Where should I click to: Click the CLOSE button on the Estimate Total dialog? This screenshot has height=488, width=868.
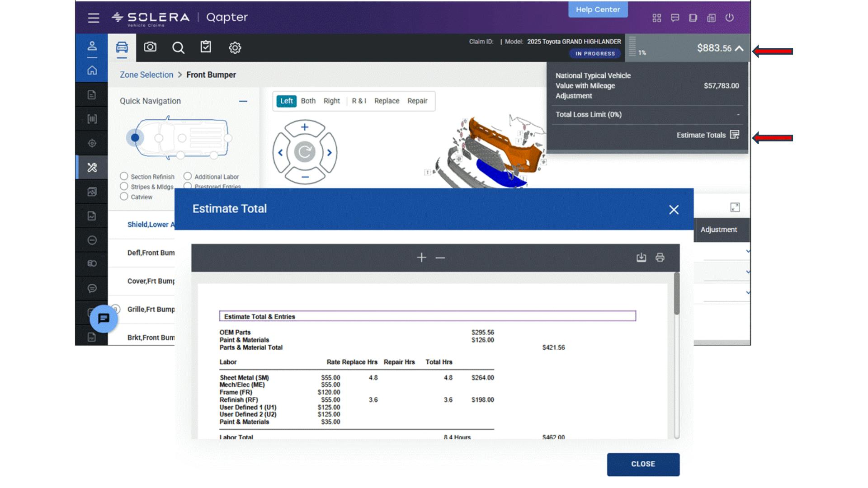[643, 464]
